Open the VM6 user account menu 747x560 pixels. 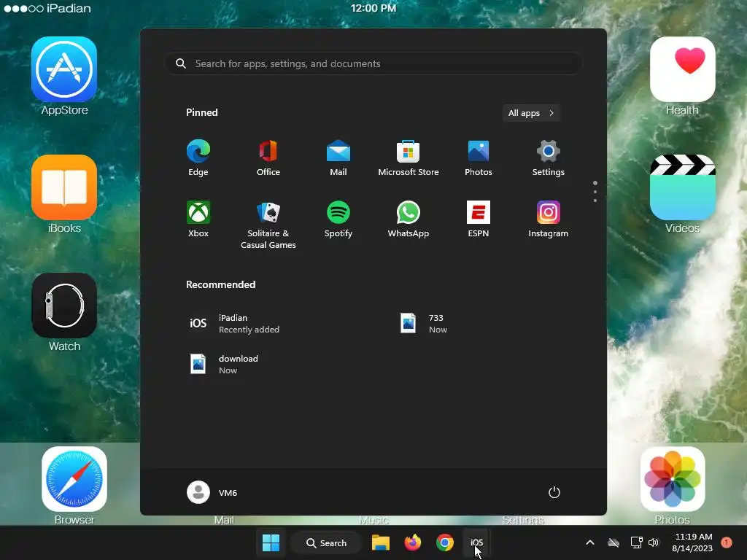(x=212, y=492)
